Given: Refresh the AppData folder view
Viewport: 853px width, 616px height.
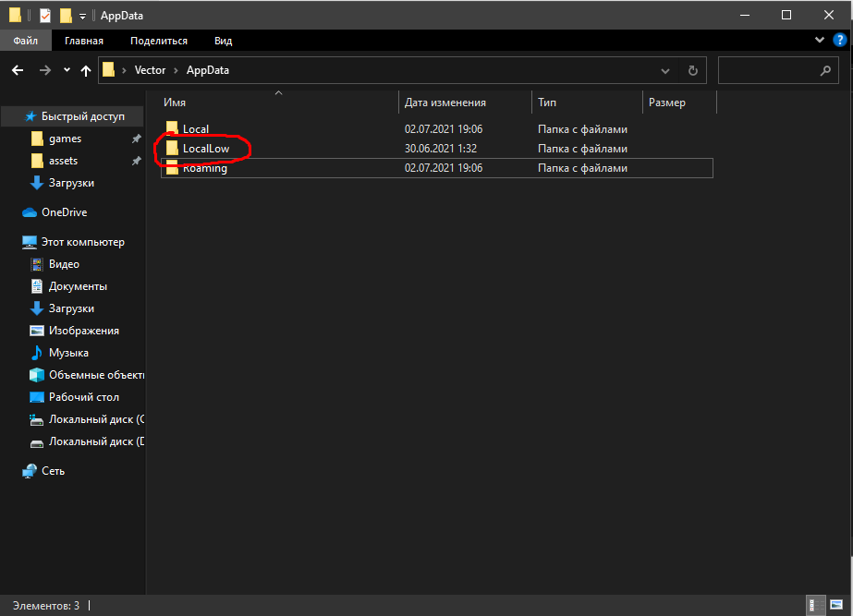Looking at the screenshot, I should [692, 70].
